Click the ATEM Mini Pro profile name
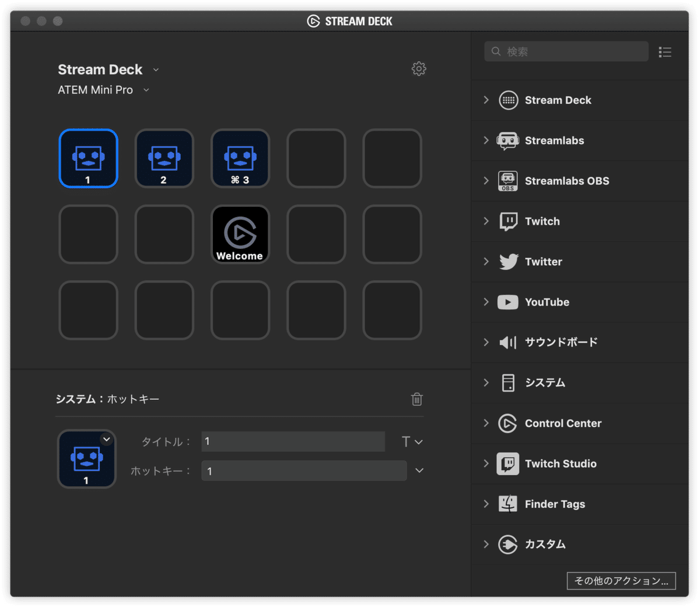Image resolution: width=700 pixels, height=608 pixels. click(x=95, y=90)
